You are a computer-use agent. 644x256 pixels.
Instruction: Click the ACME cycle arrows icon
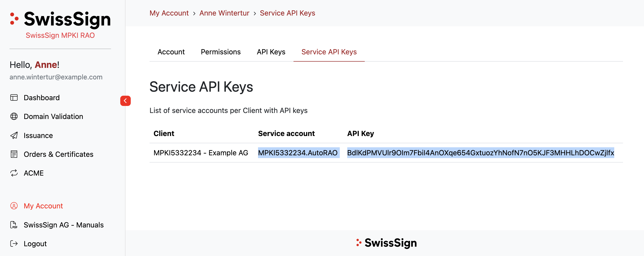(14, 173)
